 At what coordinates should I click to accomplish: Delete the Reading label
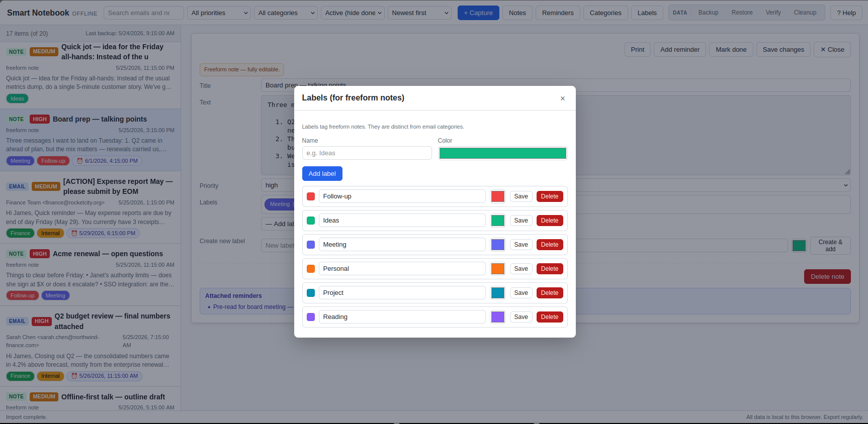[x=549, y=317]
